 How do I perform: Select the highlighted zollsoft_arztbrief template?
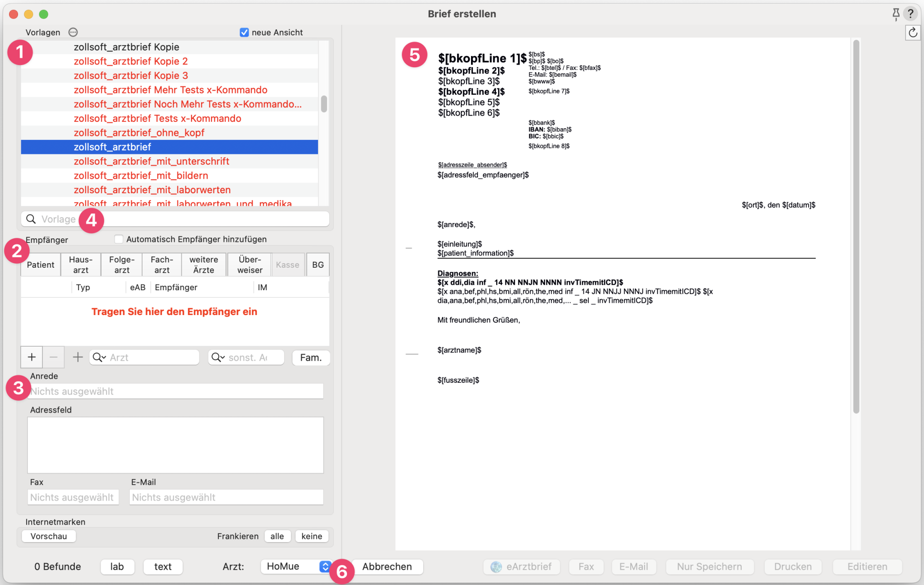170,147
